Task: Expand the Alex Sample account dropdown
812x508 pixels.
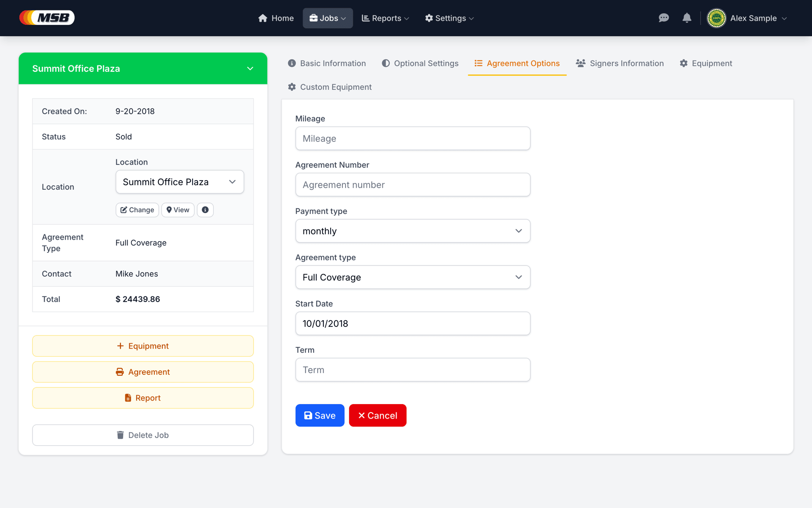Action: click(x=758, y=18)
